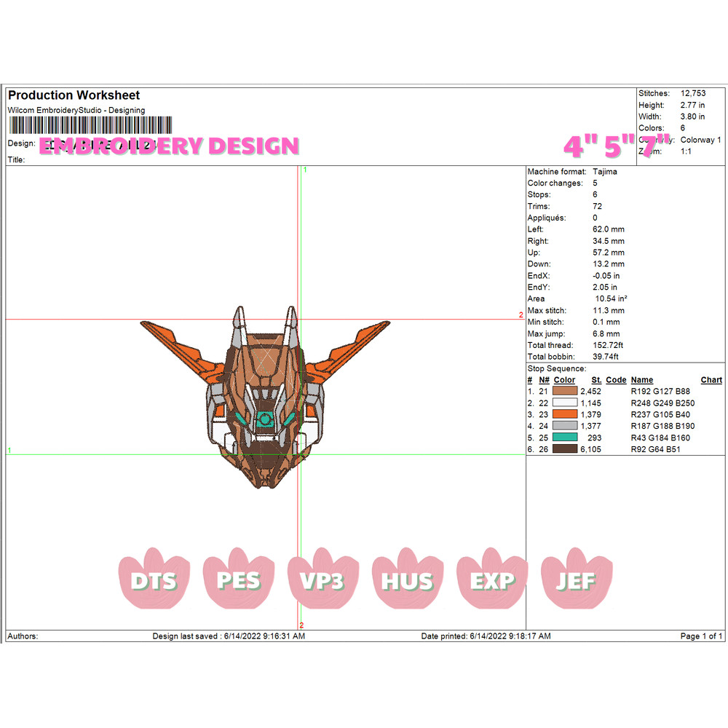The width and height of the screenshot is (728, 728).
Task: Click the teal R43 G184 B160 swatch
Action: click(565, 438)
